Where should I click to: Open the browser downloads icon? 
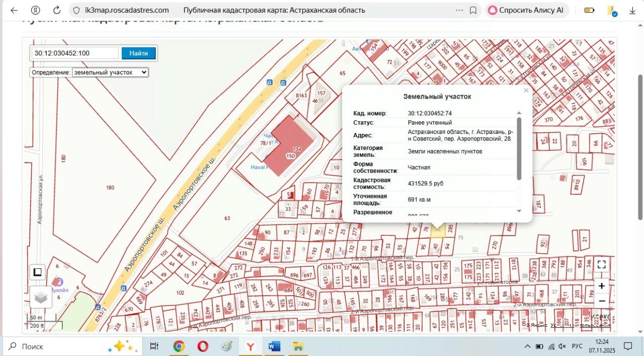coord(632,10)
